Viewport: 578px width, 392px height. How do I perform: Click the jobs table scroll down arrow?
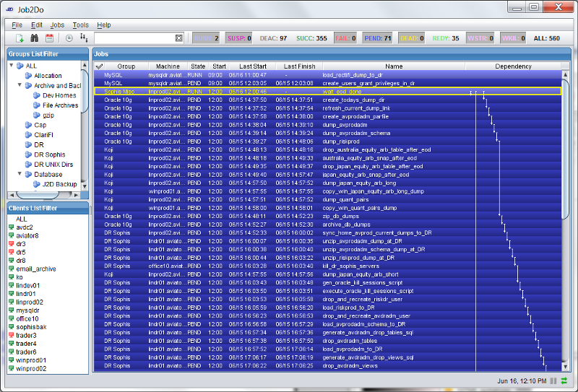tap(566, 367)
